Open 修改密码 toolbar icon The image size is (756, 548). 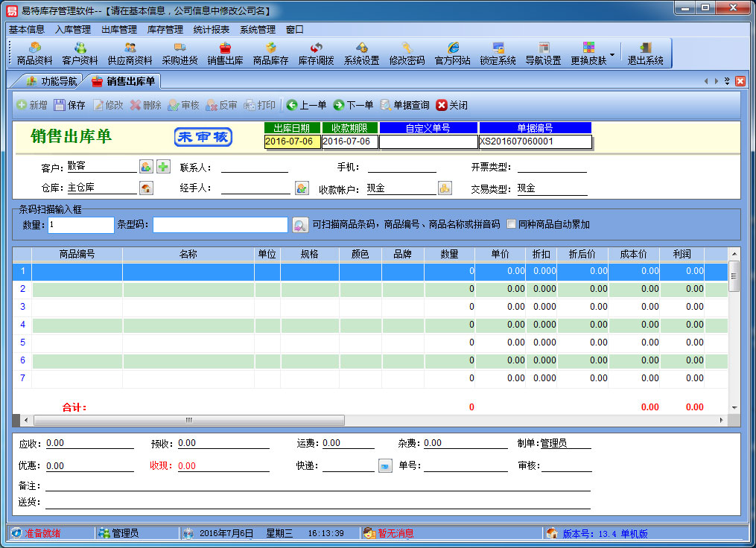407,54
